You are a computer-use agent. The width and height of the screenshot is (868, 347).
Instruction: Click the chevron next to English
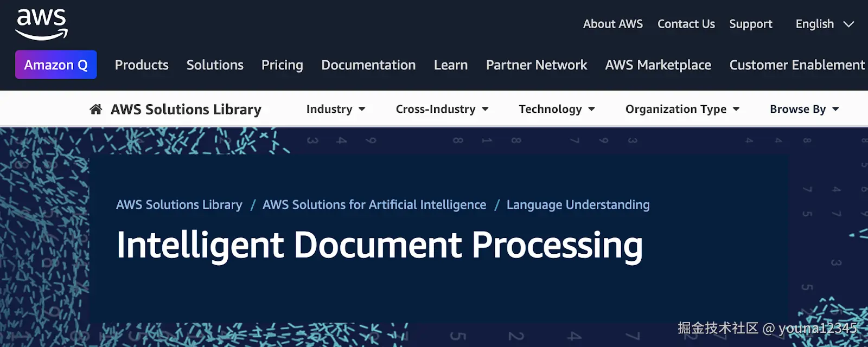pos(849,24)
